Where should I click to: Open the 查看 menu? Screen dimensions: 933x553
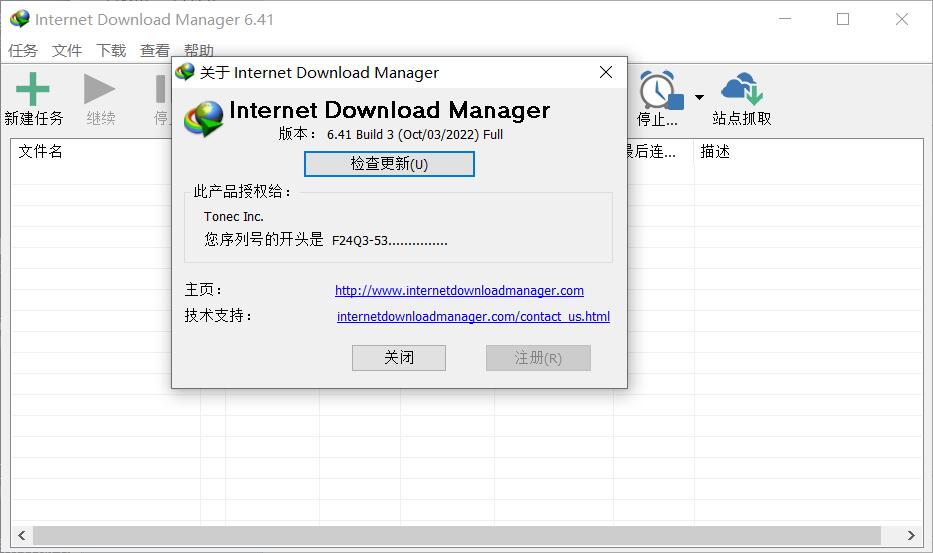[155, 51]
